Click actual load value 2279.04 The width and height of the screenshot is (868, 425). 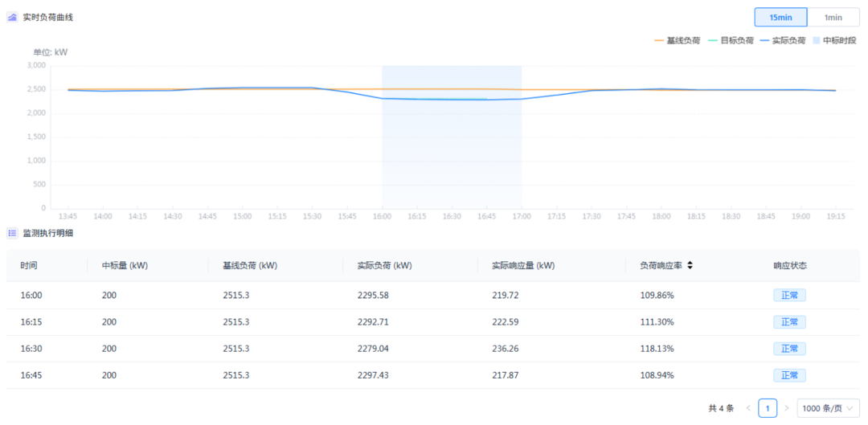(373, 349)
